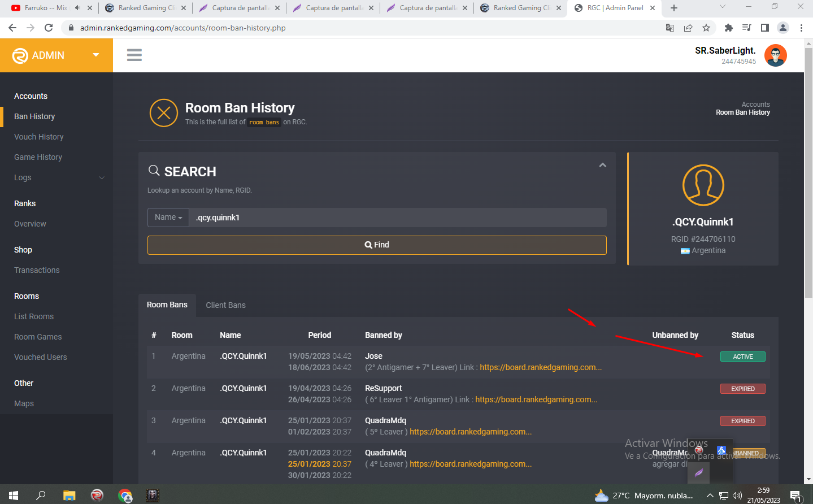Screen dimensions: 813x504
Task: Click the browser back arrow
Action: point(12,28)
